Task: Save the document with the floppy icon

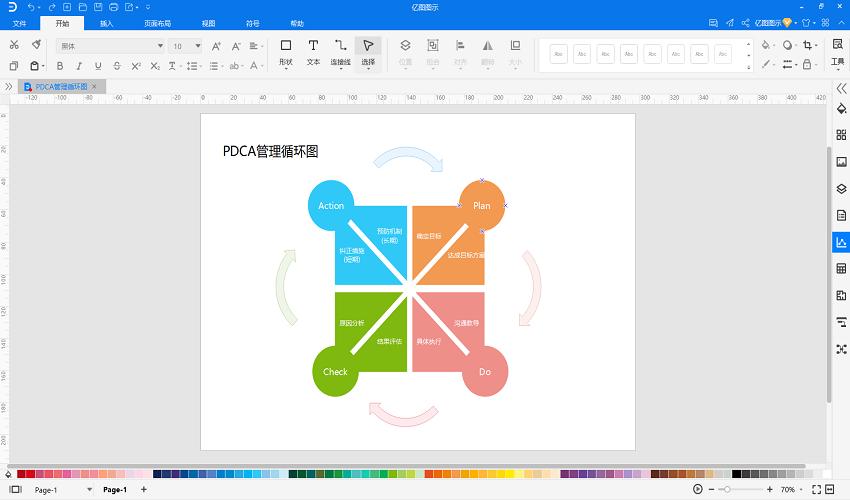Action: 98,7
